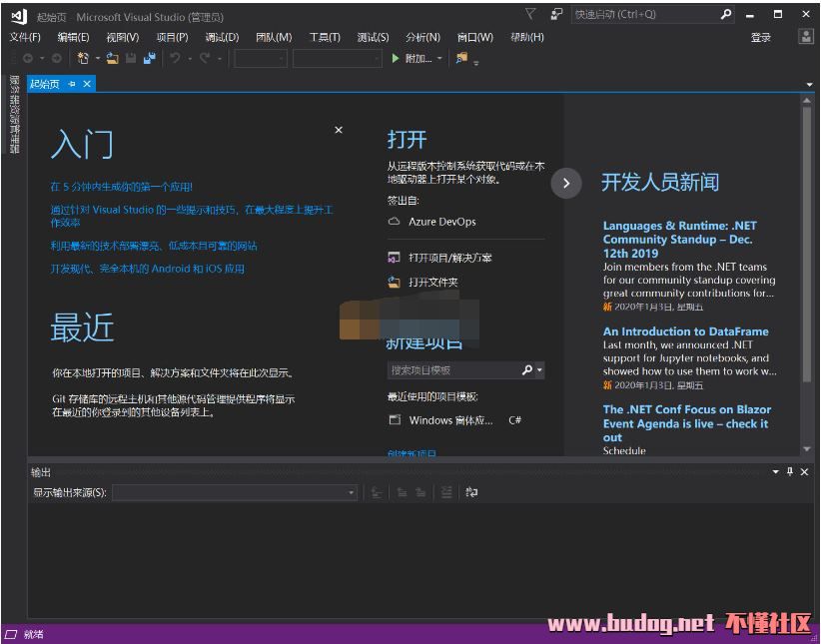This screenshot has height=644, width=821.
Task: Open the 文件(F) menu
Action: tap(25, 37)
